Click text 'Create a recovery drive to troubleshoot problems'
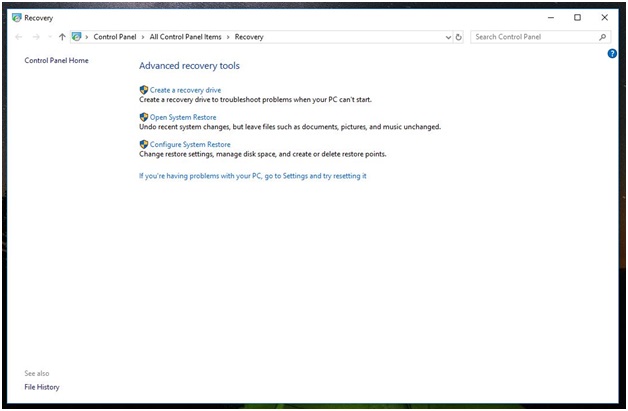 215,100
